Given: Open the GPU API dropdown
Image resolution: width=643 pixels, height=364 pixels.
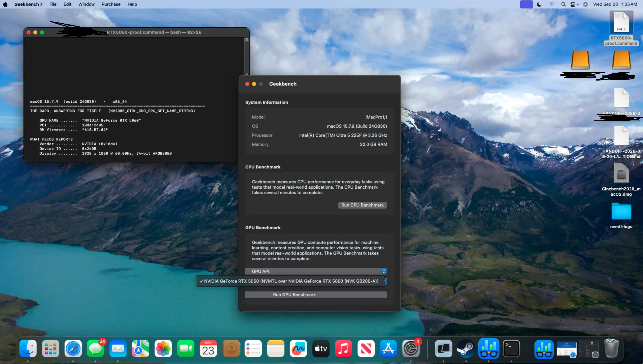Looking at the screenshot, I should click(x=316, y=271).
